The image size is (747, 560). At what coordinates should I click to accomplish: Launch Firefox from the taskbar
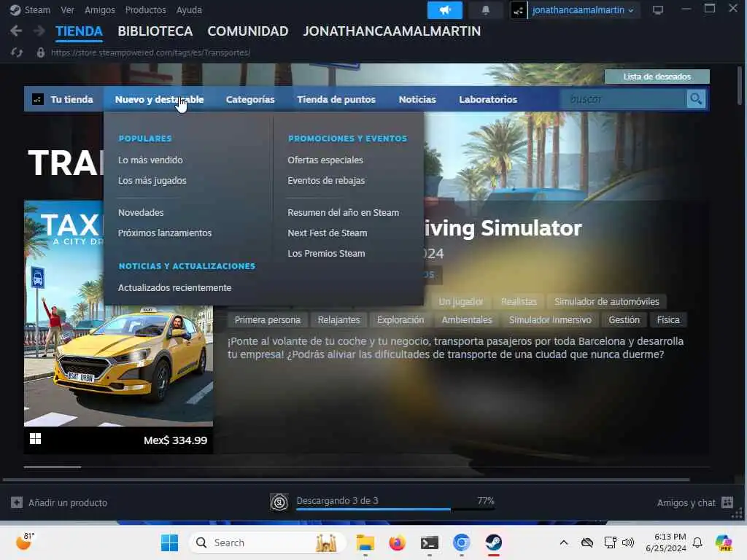[x=397, y=542]
